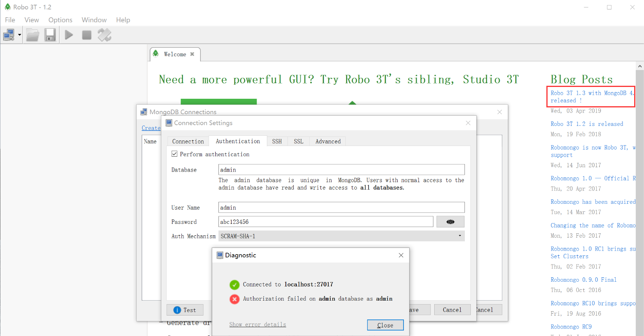Open Robo 3T 1.2 is released post
This screenshot has width=644, height=336.
click(x=587, y=124)
